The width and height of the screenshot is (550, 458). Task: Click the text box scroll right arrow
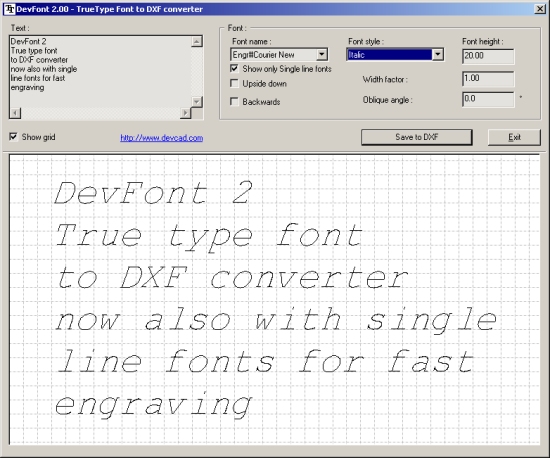186,113
